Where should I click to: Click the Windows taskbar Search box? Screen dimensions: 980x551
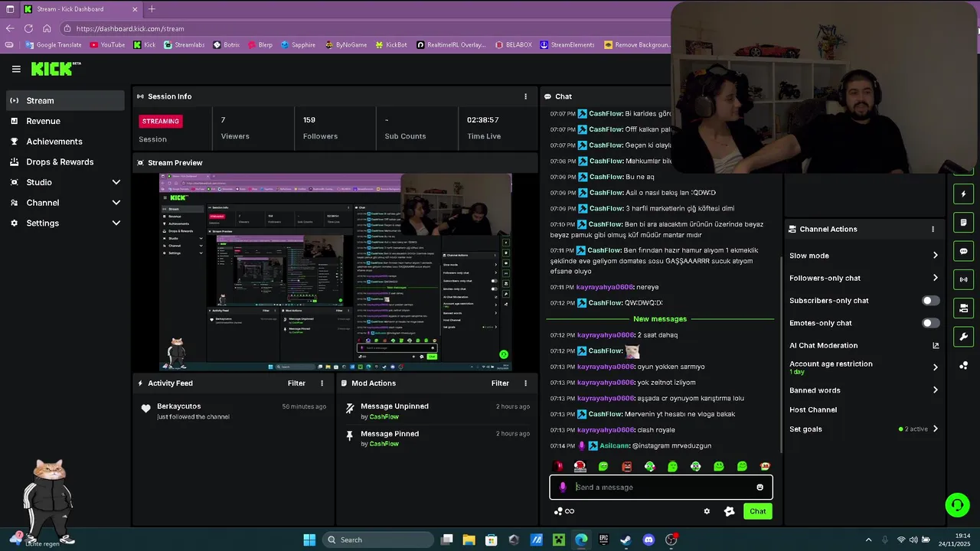coord(377,540)
